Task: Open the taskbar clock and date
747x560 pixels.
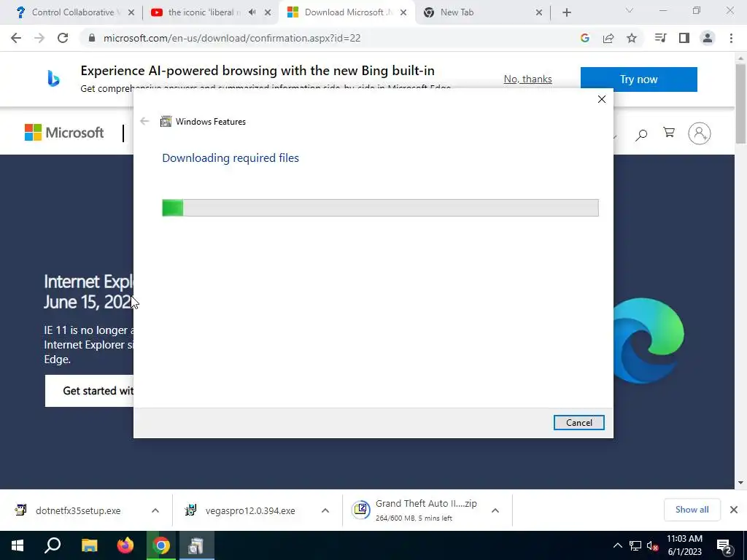Action: [684, 545]
